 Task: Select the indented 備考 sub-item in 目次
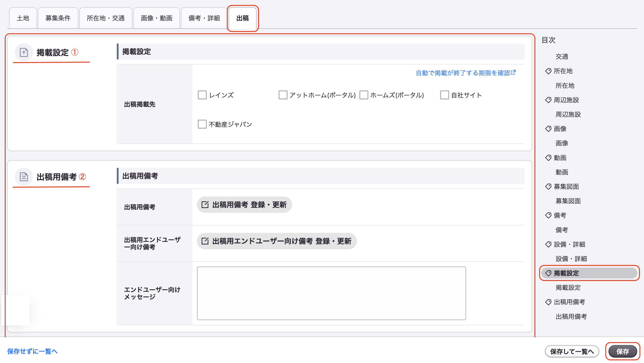(x=562, y=230)
